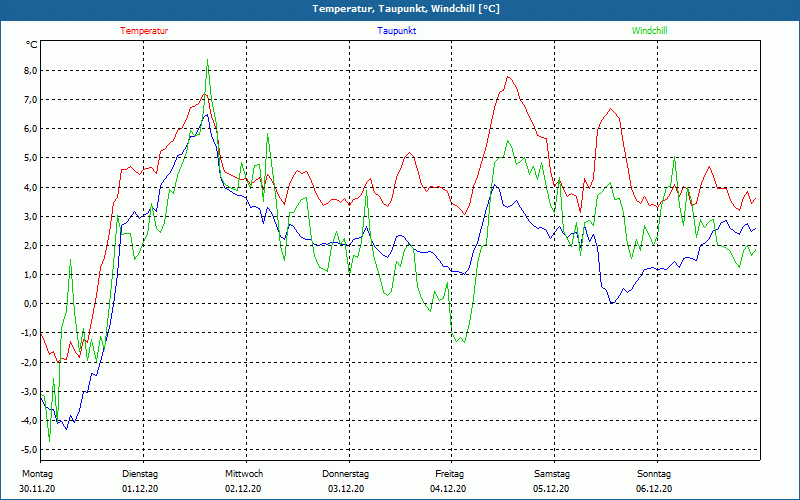Click the '-1,0' y-axis value

pyautogui.click(x=30, y=333)
